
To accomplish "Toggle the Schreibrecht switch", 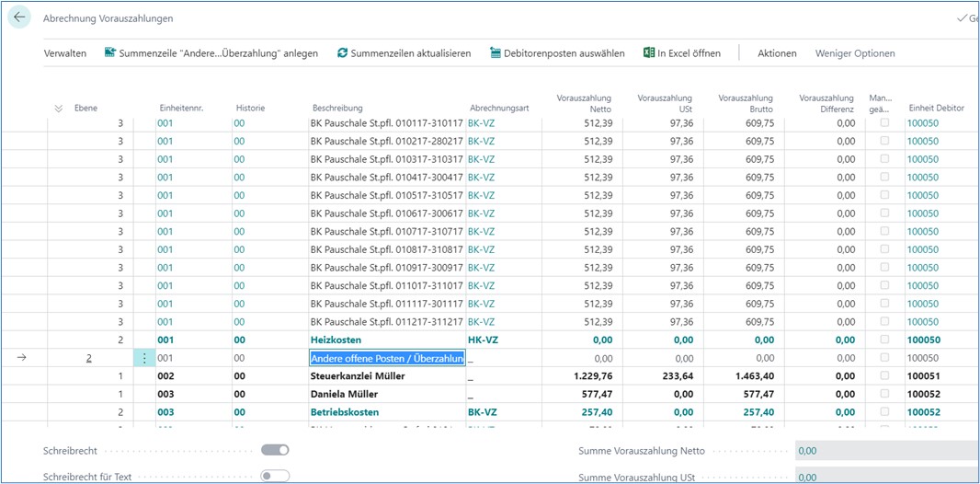I will pos(275,450).
